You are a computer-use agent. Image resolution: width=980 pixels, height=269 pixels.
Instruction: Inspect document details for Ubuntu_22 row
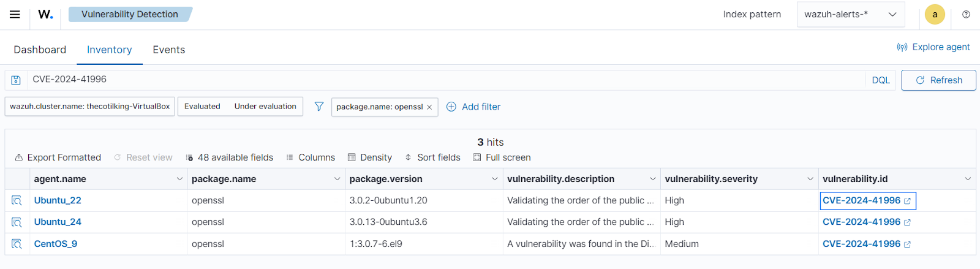17,200
